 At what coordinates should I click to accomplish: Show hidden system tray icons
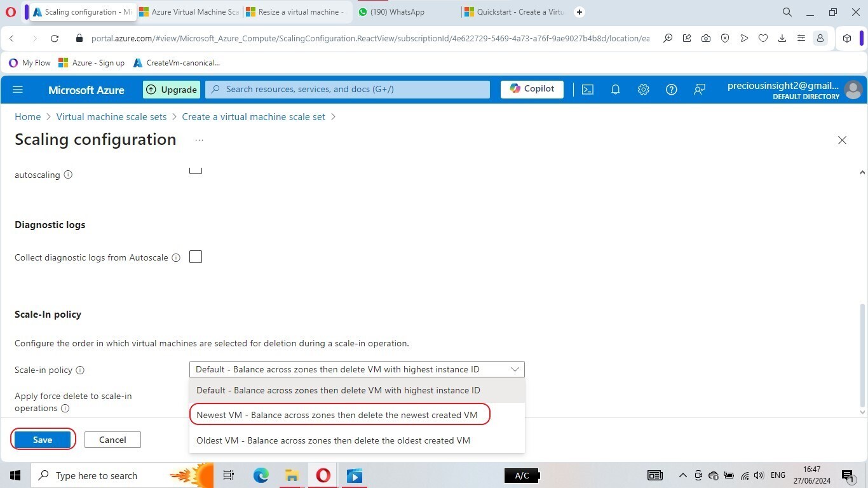pos(683,475)
